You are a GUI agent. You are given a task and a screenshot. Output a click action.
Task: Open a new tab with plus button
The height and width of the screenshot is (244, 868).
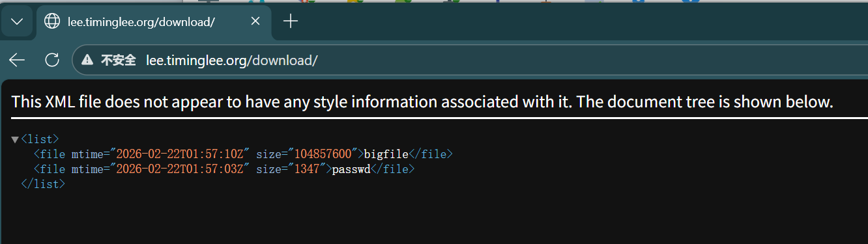point(291,21)
